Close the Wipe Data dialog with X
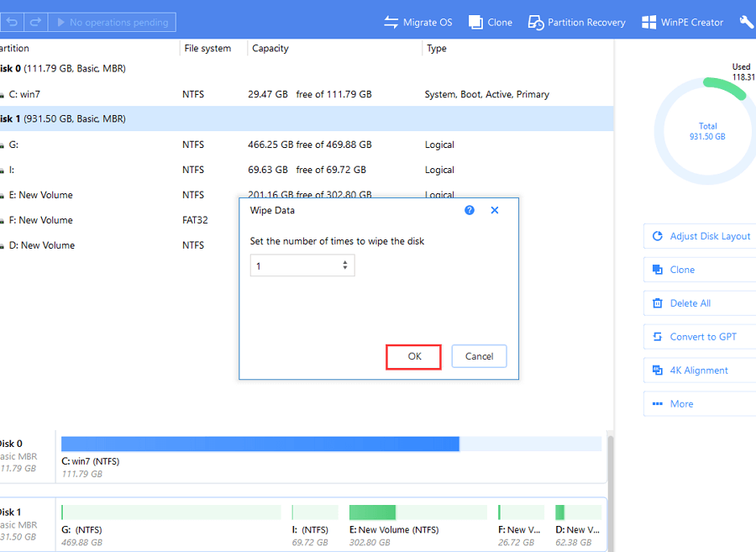Image resolution: width=756 pixels, height=552 pixels. [x=494, y=210]
